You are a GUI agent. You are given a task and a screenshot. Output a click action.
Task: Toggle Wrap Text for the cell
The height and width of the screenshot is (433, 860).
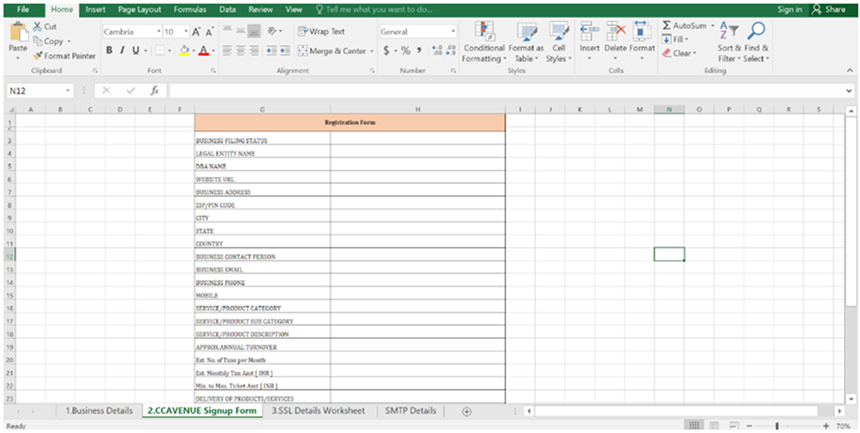pos(322,31)
